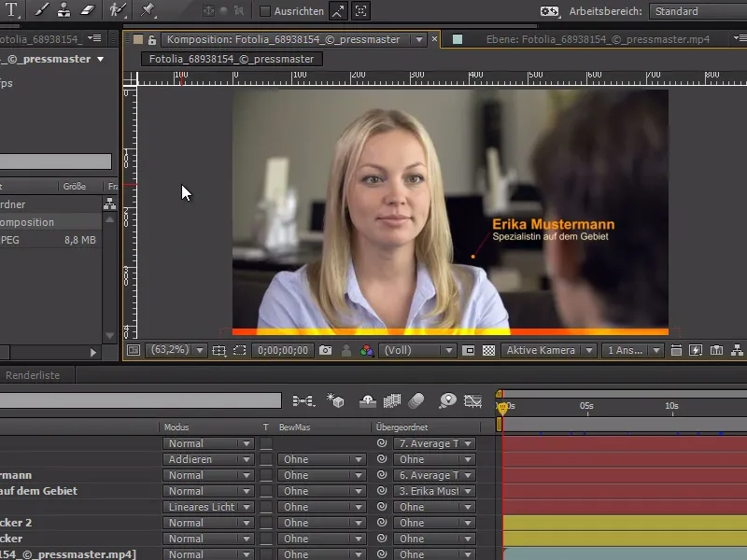The image size is (747, 560).
Task: Take a snapshot with the camera icon
Action: (325, 351)
